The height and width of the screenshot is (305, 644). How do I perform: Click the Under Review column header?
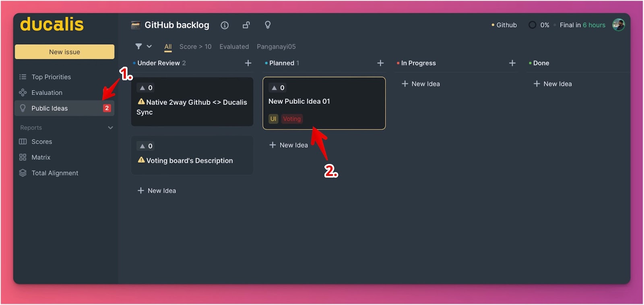pos(159,63)
